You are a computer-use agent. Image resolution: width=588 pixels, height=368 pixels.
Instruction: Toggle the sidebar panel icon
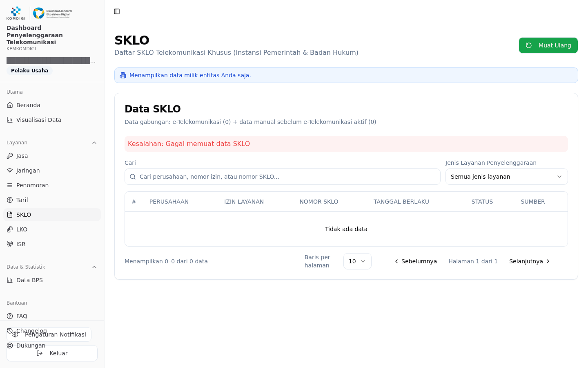tap(117, 11)
